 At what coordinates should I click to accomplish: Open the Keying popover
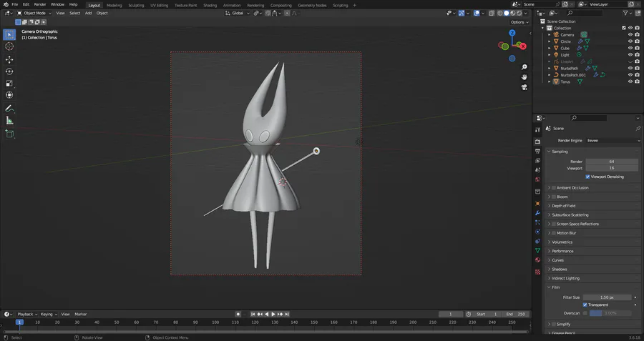(x=49, y=315)
